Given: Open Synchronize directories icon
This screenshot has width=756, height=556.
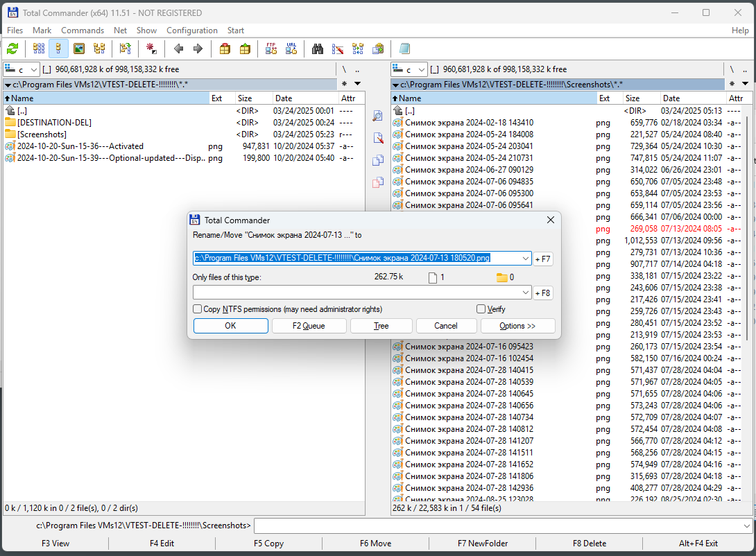Looking at the screenshot, I should click(x=358, y=49).
